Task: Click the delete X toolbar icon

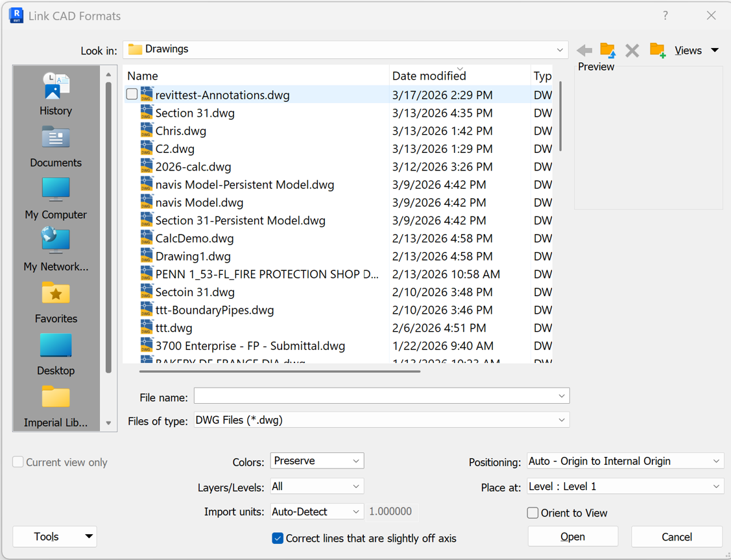Action: pyautogui.click(x=632, y=51)
